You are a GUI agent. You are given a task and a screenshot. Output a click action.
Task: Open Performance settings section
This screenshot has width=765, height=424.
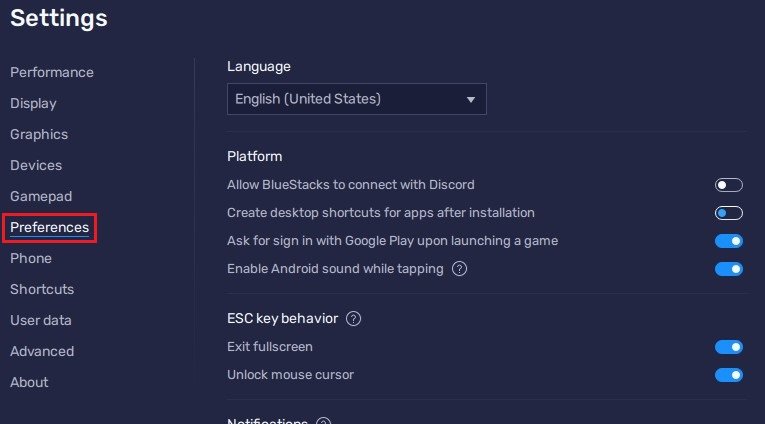[52, 72]
